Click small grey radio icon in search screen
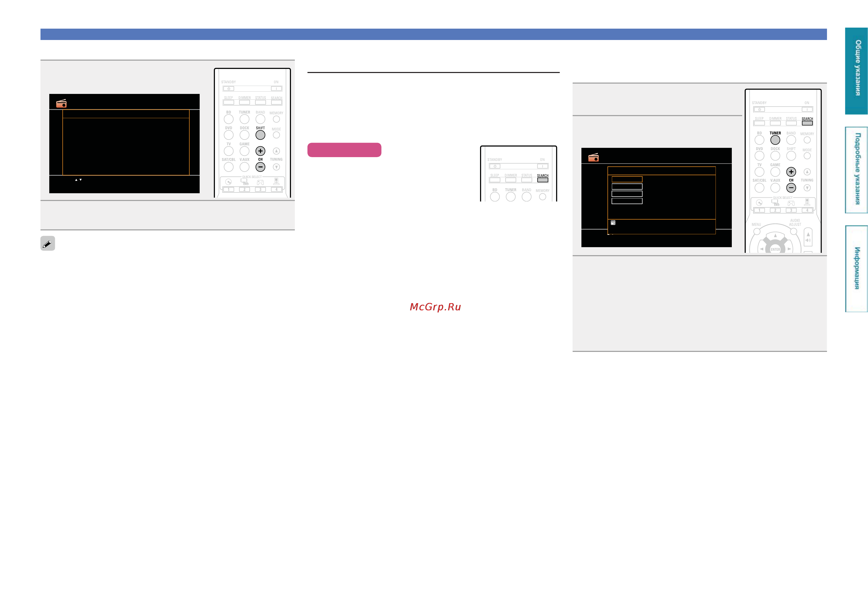Image resolution: width=868 pixels, height=613 pixels. point(613,223)
